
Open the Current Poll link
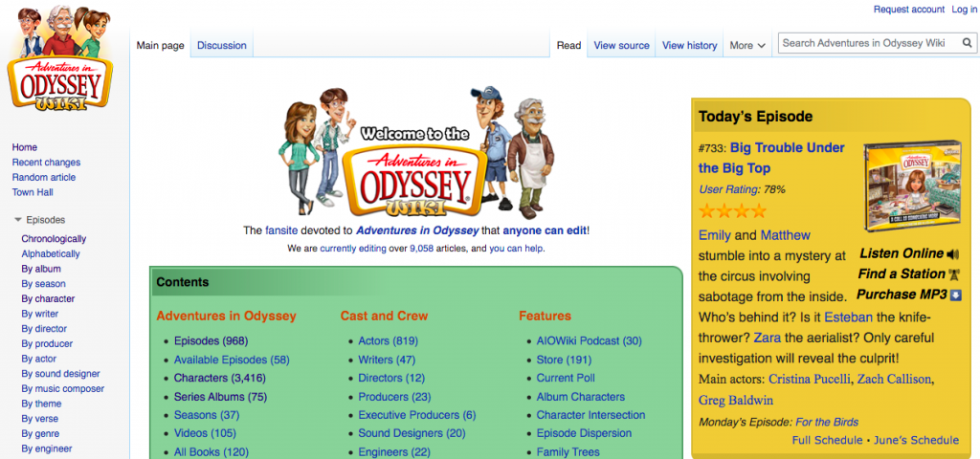click(566, 378)
